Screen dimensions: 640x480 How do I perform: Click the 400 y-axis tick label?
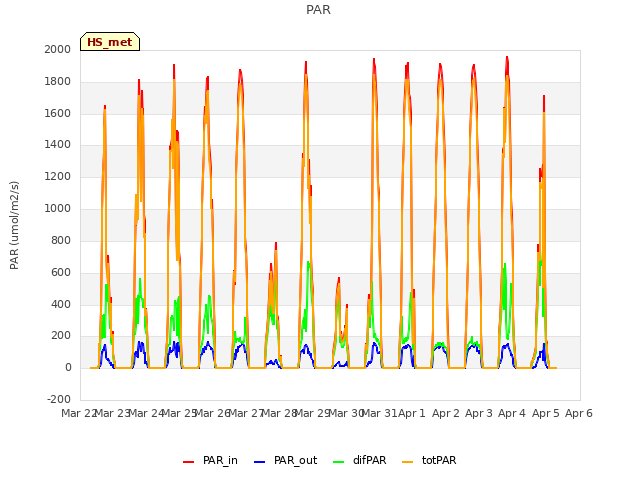point(61,304)
